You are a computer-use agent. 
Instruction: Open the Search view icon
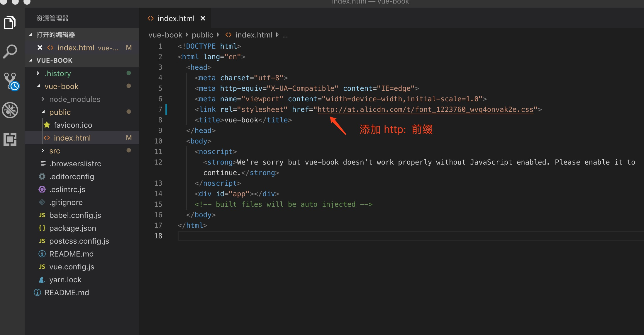coord(10,52)
